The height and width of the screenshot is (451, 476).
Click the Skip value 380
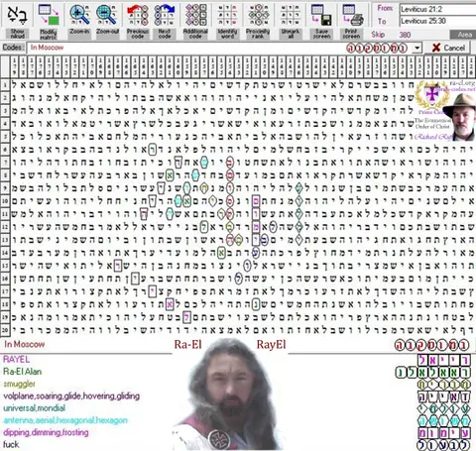point(405,35)
